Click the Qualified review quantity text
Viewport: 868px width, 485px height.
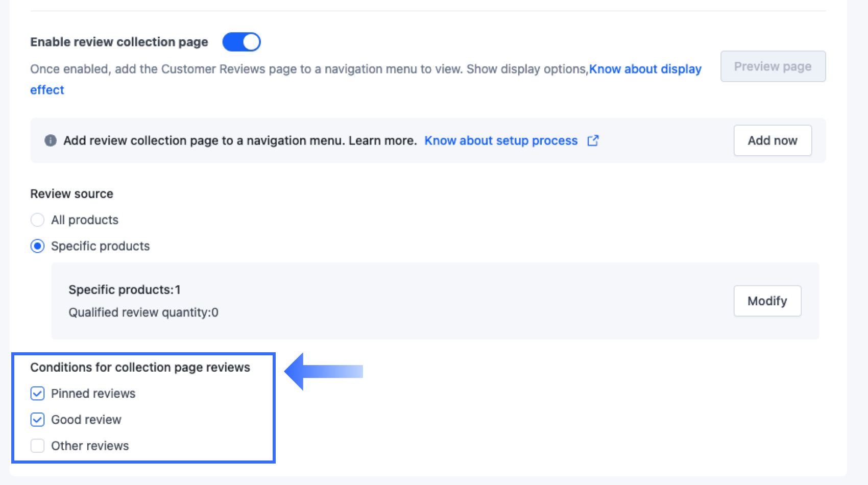[x=143, y=312]
